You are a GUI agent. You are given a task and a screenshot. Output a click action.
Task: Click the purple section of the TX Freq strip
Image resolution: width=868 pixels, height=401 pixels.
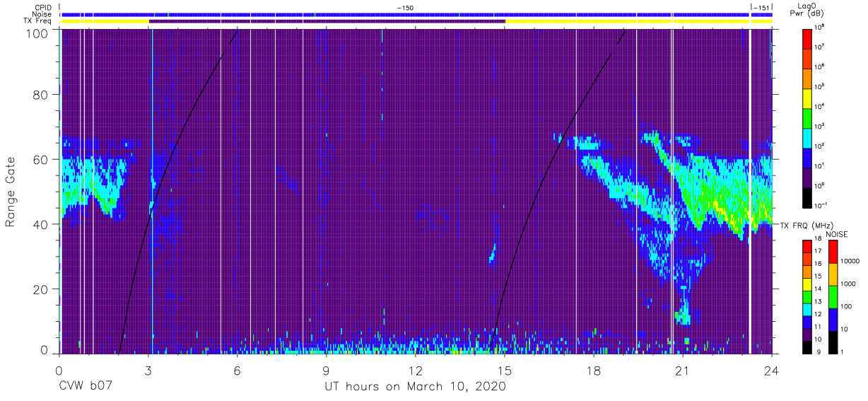click(327, 21)
